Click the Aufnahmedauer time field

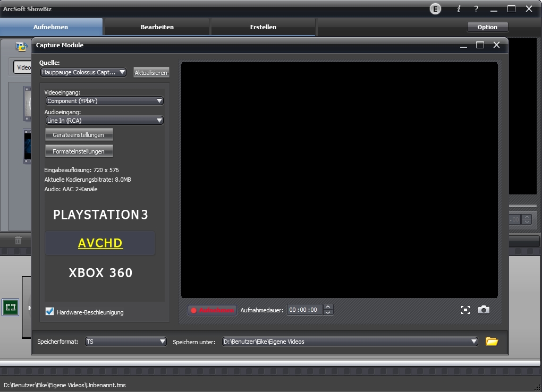[304, 310]
